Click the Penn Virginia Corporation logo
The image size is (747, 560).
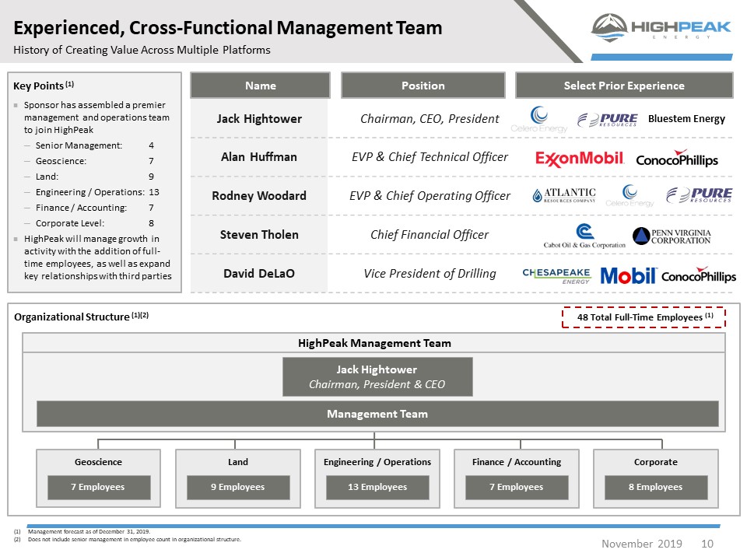coord(672,236)
